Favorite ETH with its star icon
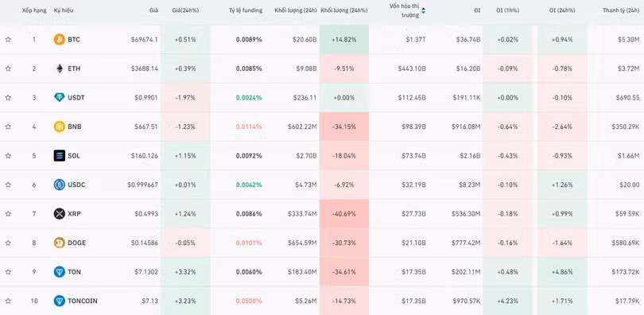 [8, 68]
